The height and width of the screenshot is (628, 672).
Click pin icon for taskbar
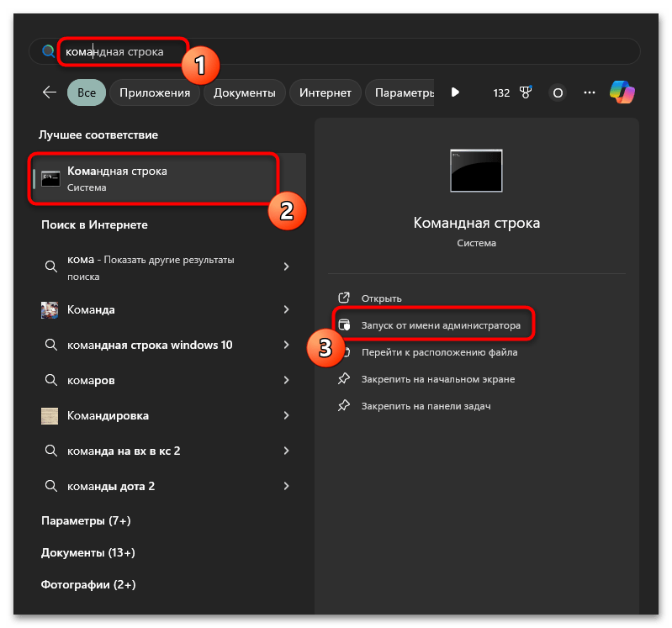[344, 406]
